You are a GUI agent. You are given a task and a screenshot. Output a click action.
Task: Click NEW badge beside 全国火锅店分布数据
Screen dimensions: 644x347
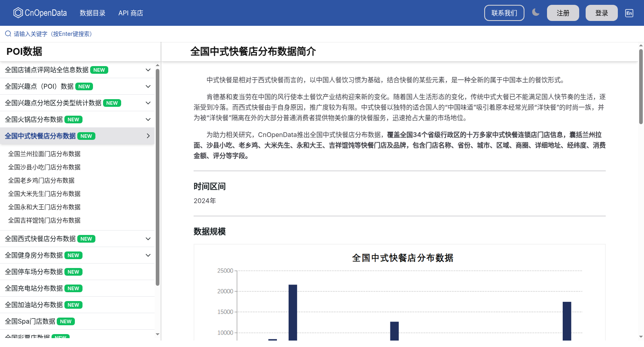click(73, 120)
